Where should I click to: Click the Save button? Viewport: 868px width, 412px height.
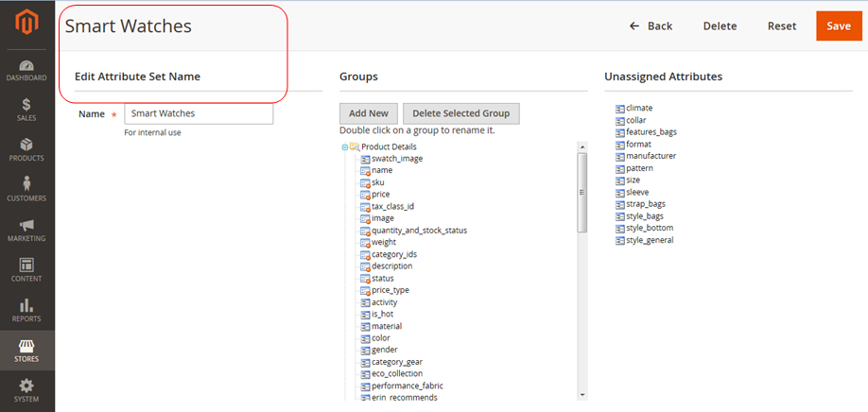tap(839, 26)
